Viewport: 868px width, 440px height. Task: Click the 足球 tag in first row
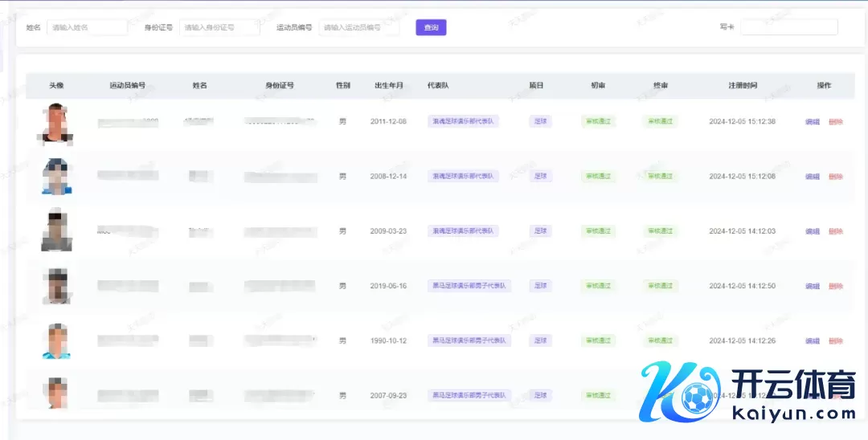coord(540,122)
